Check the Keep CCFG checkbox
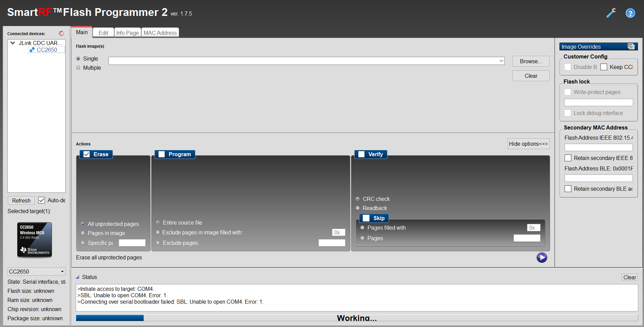Screen dimensions: 644x327 pos(604,67)
